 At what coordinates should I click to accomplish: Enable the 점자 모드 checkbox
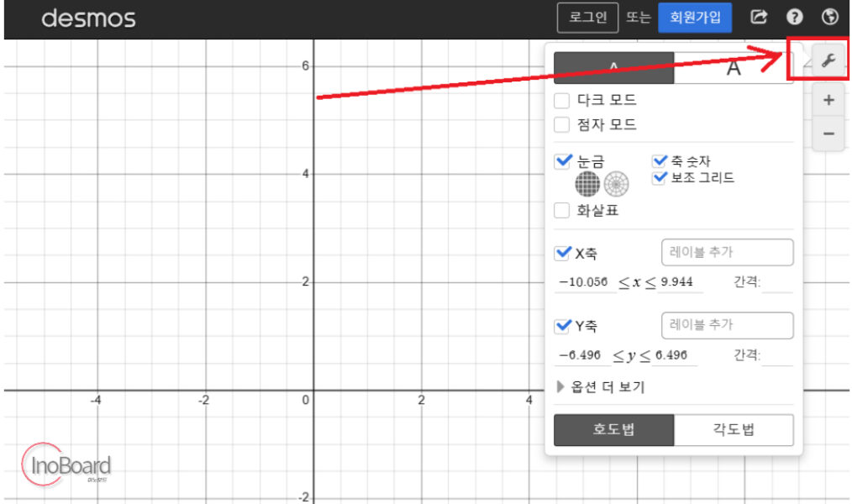coord(562,125)
